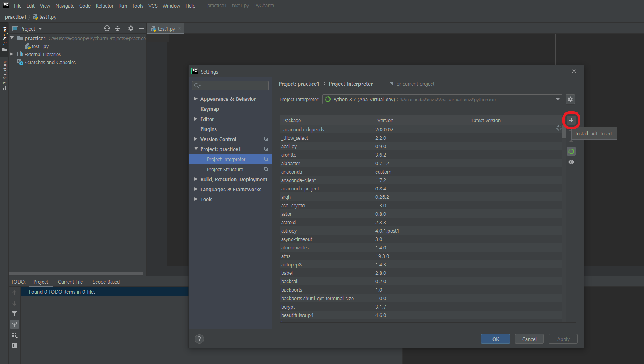Select the TODO Project tab
Image resolution: width=644 pixels, height=364 pixels.
click(x=41, y=282)
